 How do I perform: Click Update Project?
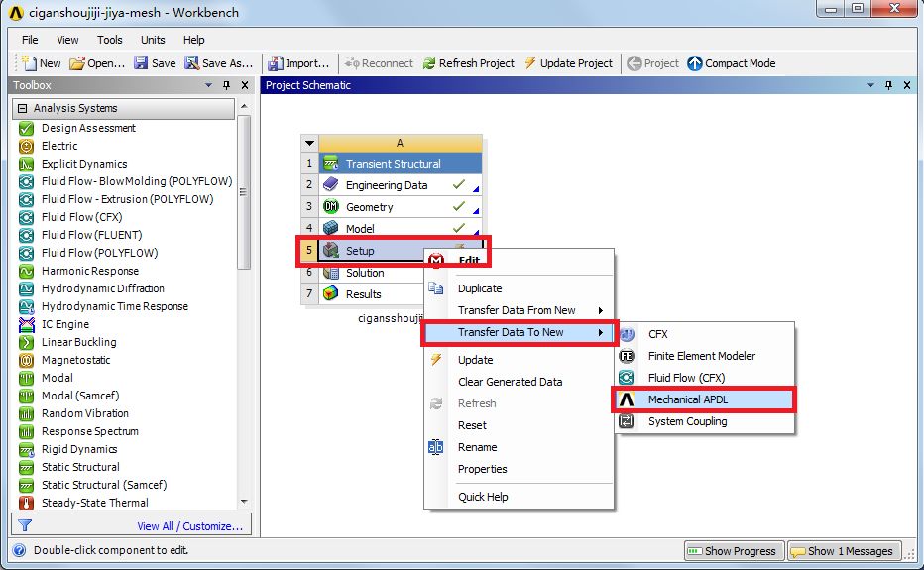tap(569, 63)
